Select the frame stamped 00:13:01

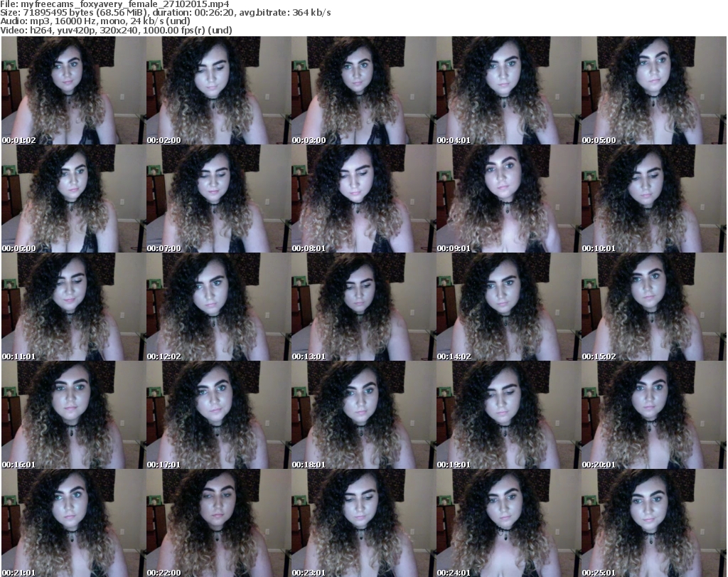363,307
